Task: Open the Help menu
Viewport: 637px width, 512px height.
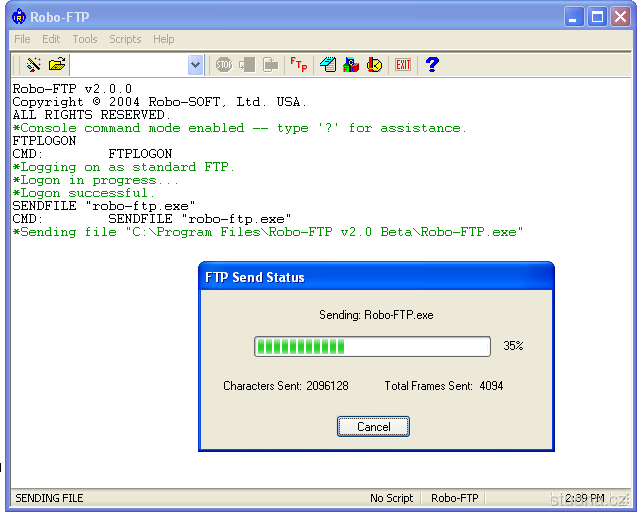Action: coord(163,39)
